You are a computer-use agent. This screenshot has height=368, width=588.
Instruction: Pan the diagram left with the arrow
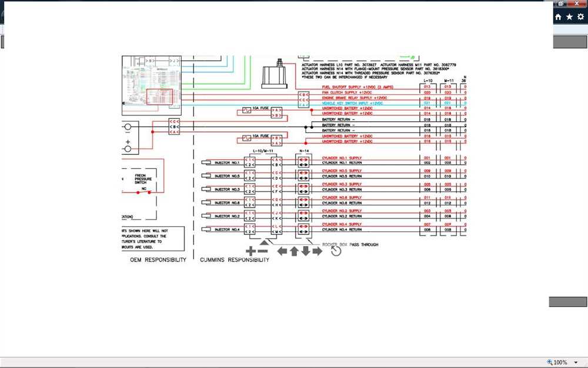(282, 251)
